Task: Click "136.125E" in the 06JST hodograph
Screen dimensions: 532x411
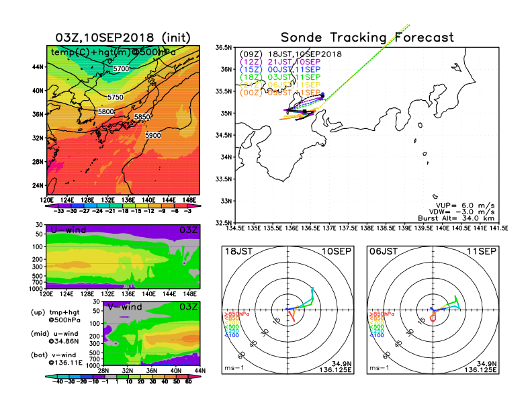Action: pos(480,369)
